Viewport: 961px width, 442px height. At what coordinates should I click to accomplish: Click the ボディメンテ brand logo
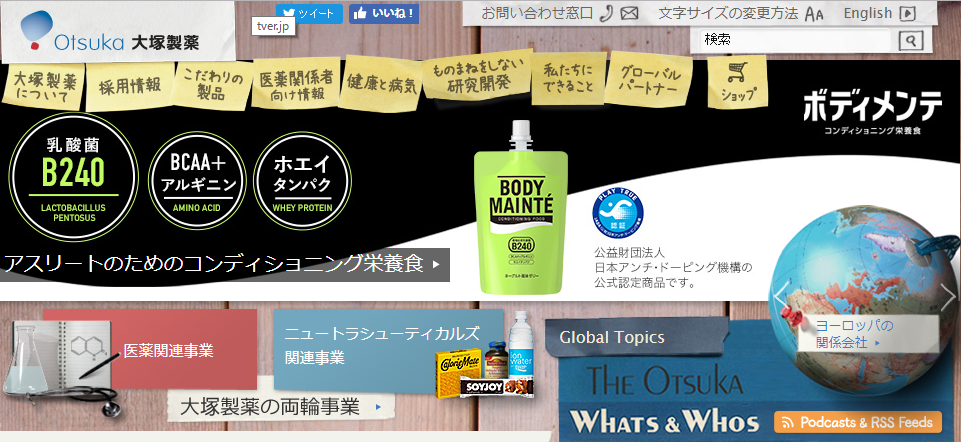click(x=873, y=112)
